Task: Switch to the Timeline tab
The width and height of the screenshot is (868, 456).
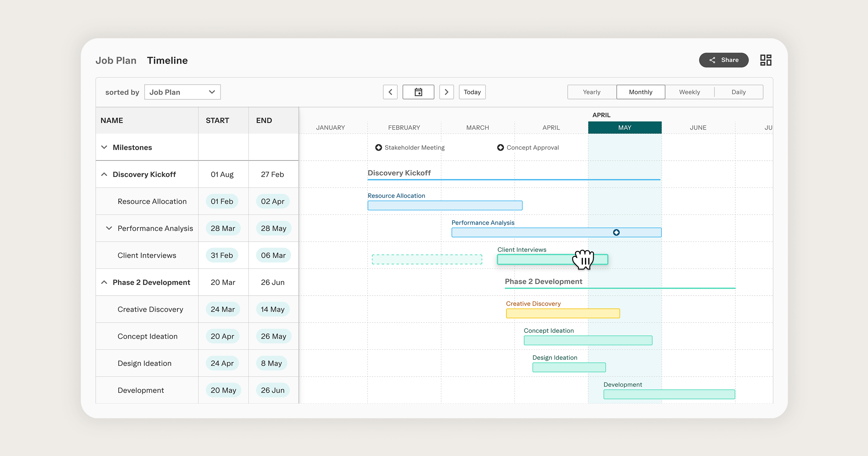Action: pyautogui.click(x=168, y=60)
